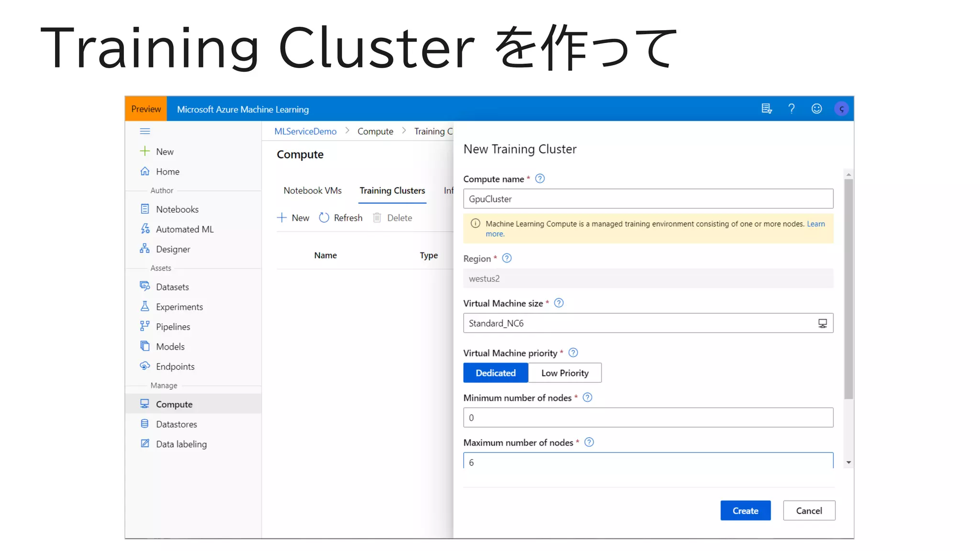Switch to the Training Clusters tab
This screenshot has height=551, width=980.
pos(392,190)
